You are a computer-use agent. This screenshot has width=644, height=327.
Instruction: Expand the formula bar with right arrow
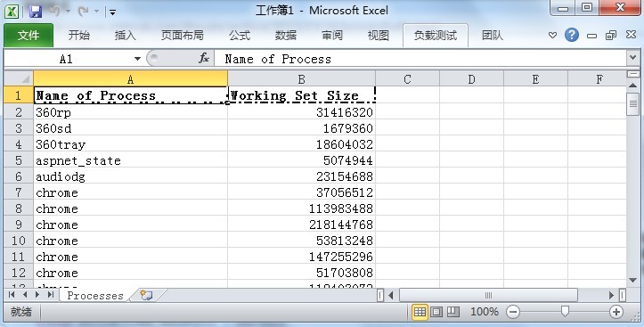pyautogui.click(x=633, y=58)
